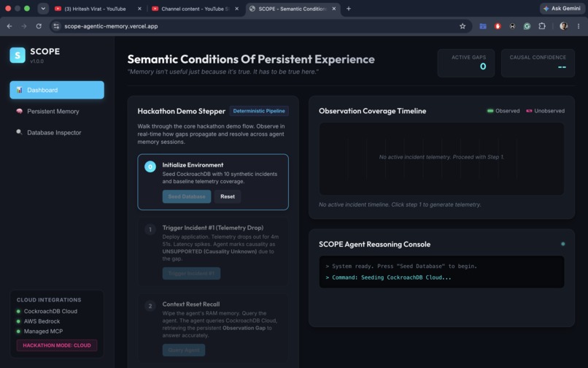The height and width of the screenshot is (368, 588).
Task: Click the dark round extension icon
Action: tap(512, 26)
